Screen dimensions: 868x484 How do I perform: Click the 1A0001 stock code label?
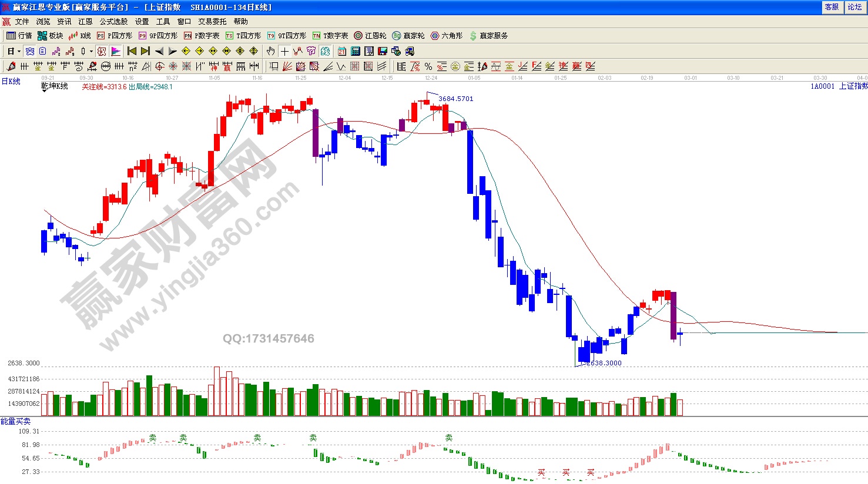click(x=823, y=86)
